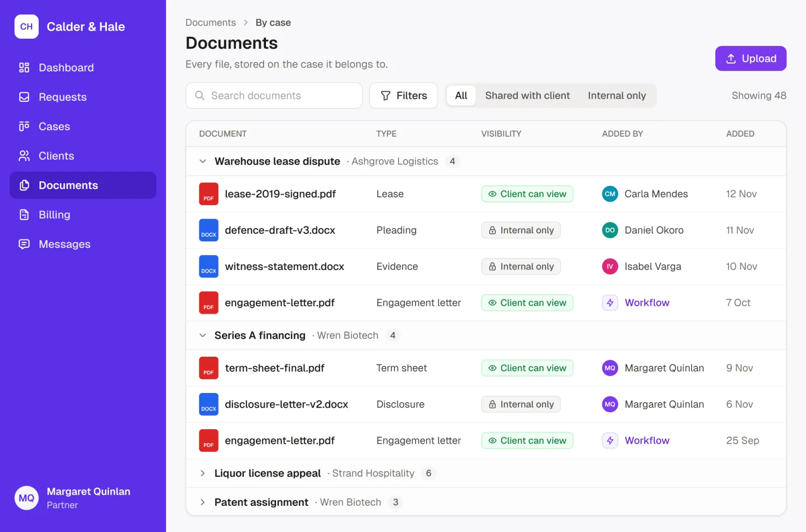Screen dimensions: 806x532
Task: Collapse the Series A financing group
Action: (203, 336)
